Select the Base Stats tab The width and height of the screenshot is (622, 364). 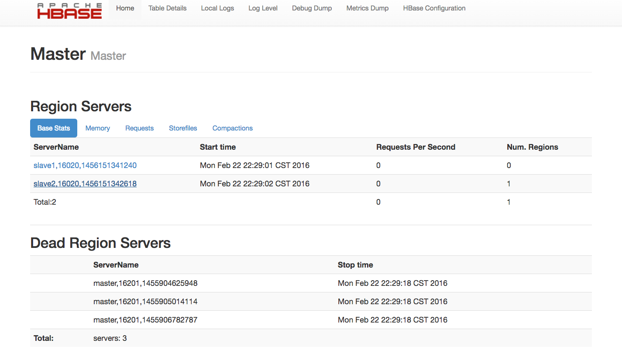coord(54,128)
